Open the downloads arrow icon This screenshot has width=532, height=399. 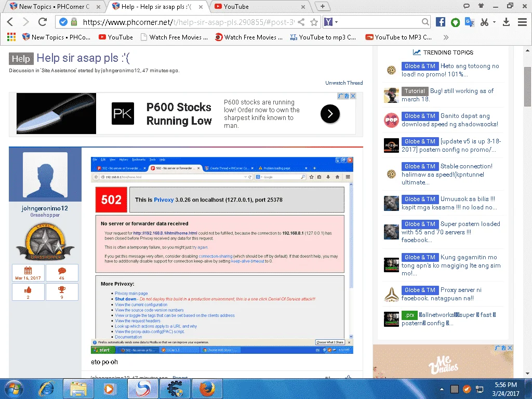(x=506, y=22)
